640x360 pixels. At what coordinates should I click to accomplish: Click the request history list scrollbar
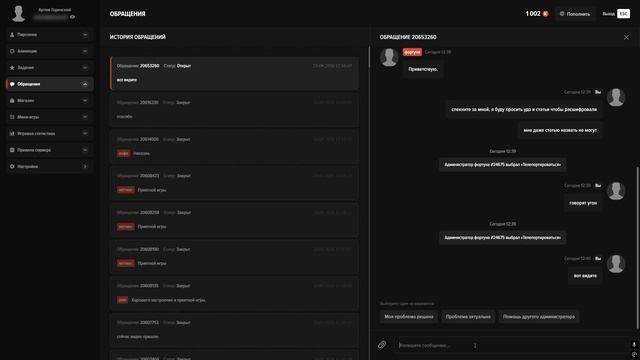(369, 57)
